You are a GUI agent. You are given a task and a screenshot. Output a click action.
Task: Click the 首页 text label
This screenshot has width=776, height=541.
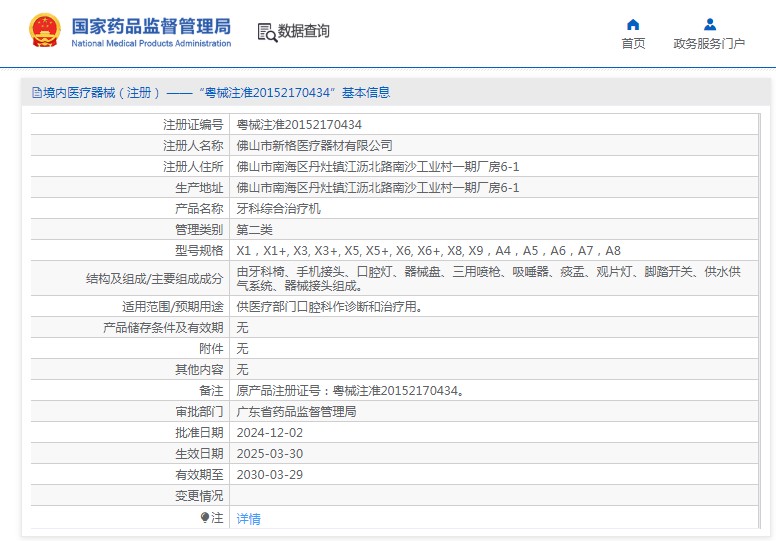click(633, 44)
